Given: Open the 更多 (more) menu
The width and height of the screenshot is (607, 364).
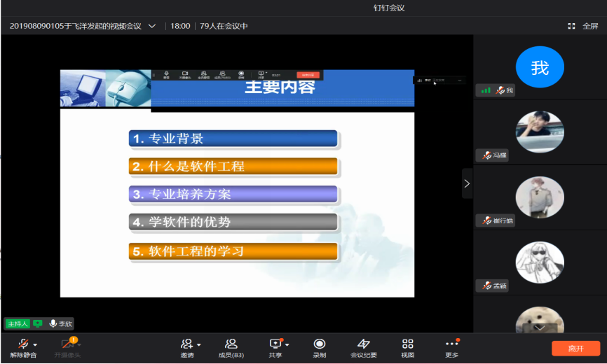Looking at the screenshot, I should click(x=451, y=344).
